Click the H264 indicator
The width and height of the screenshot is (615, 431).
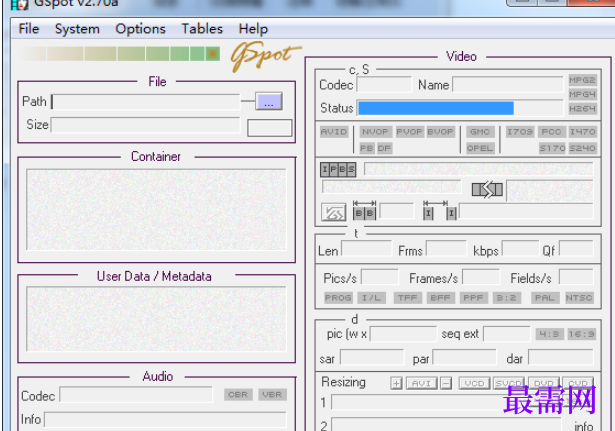(582, 109)
